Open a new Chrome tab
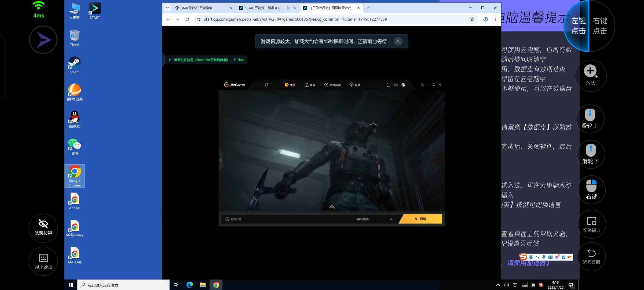This screenshot has height=290, width=644. tap(368, 8)
